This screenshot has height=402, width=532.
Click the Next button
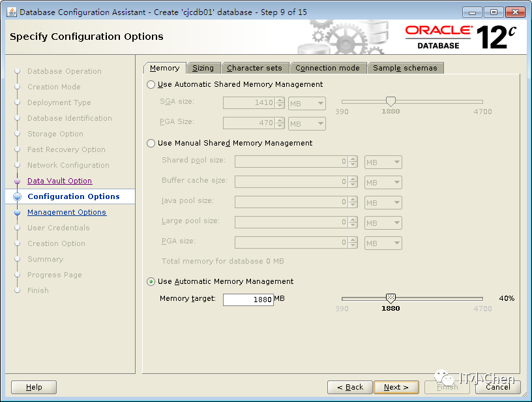tap(396, 387)
